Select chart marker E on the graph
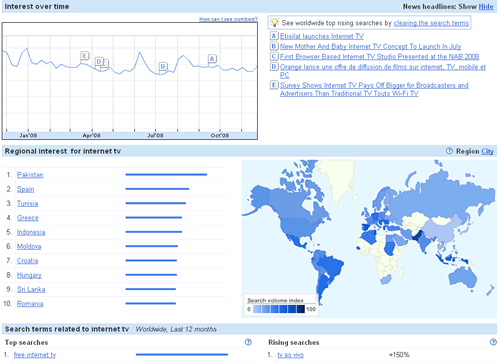Viewport: 500px width, 364px height. 85,56
